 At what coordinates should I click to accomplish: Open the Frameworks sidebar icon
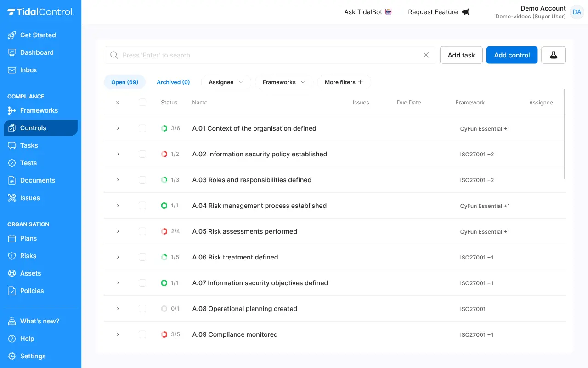click(12, 110)
